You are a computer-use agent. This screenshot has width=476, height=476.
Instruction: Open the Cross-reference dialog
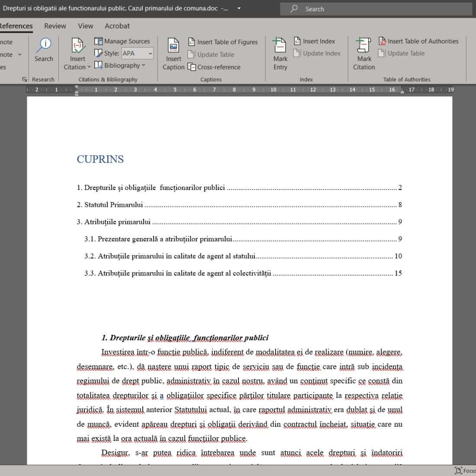[x=214, y=67]
